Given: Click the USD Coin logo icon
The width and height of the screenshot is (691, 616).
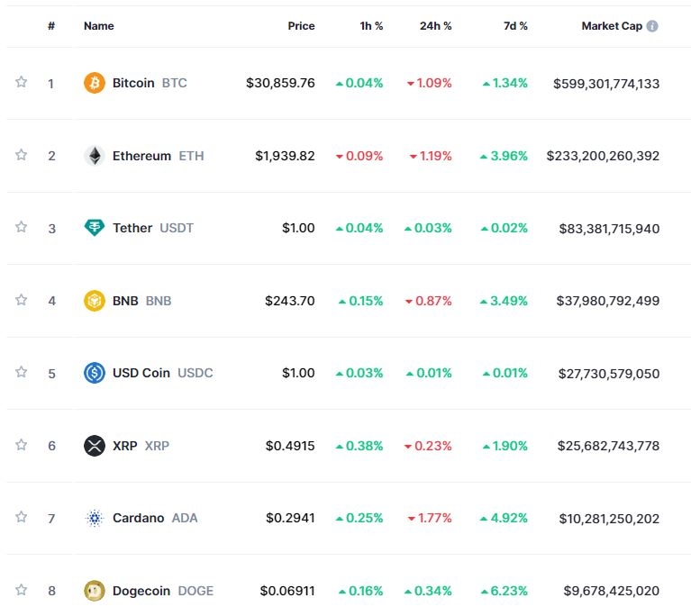Looking at the screenshot, I should [95, 373].
